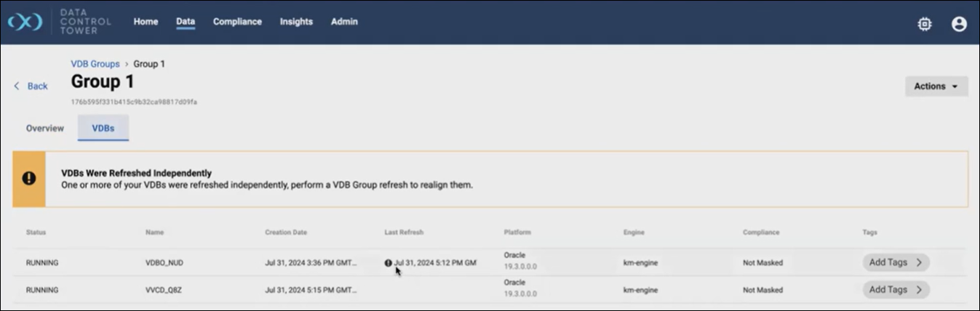Open Add Tags for VDBO_NUD row
980x311 pixels.
coord(896,262)
